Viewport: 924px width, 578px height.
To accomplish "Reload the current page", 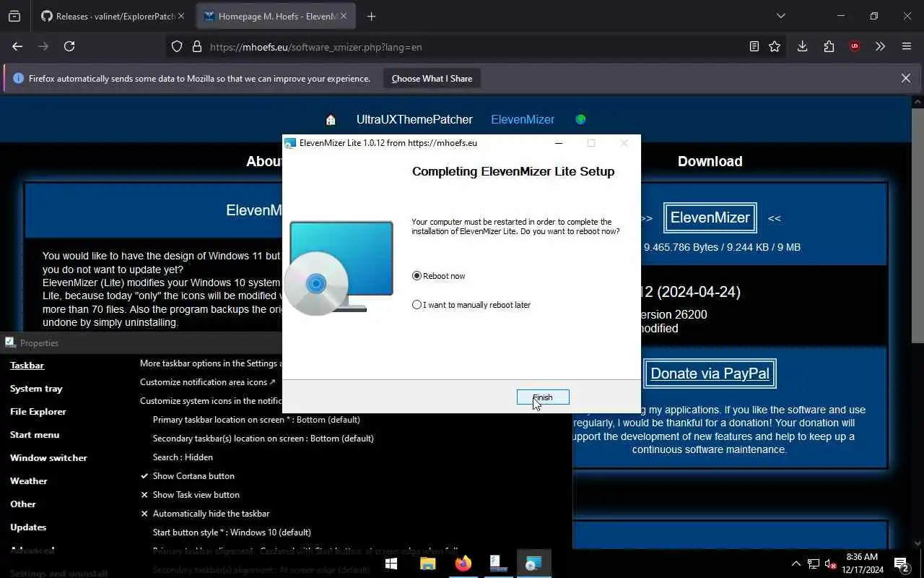I will pyautogui.click(x=69, y=46).
